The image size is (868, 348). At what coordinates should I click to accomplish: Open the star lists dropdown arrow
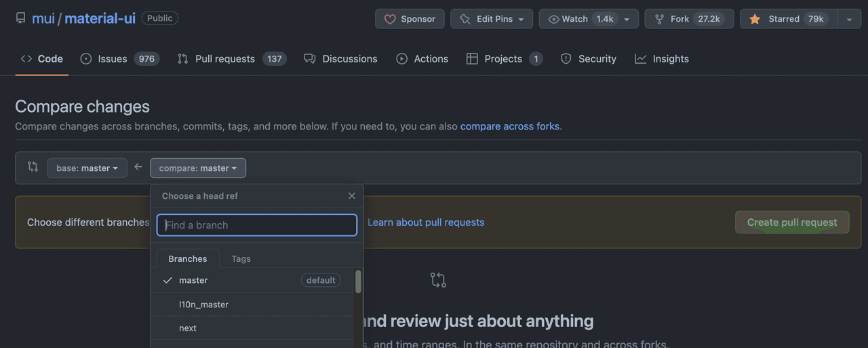[x=849, y=19]
